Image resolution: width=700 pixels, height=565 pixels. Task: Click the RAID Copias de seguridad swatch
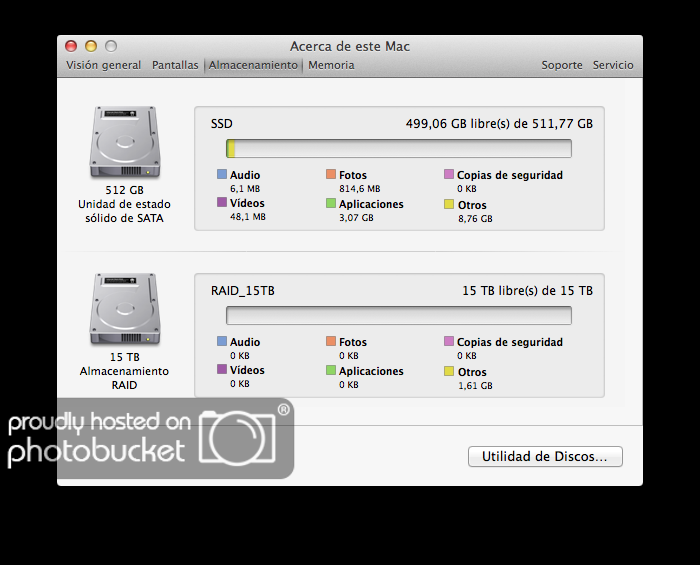pyautogui.click(x=449, y=341)
